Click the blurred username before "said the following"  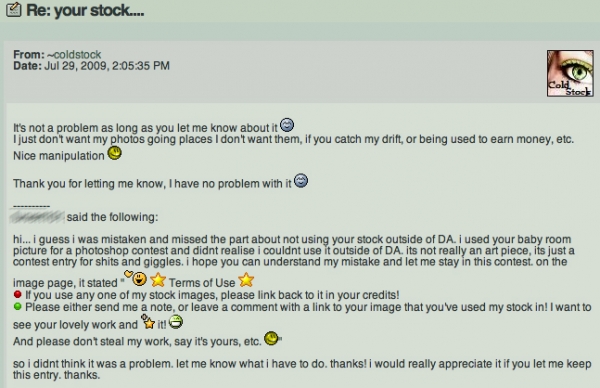[x=37, y=217]
